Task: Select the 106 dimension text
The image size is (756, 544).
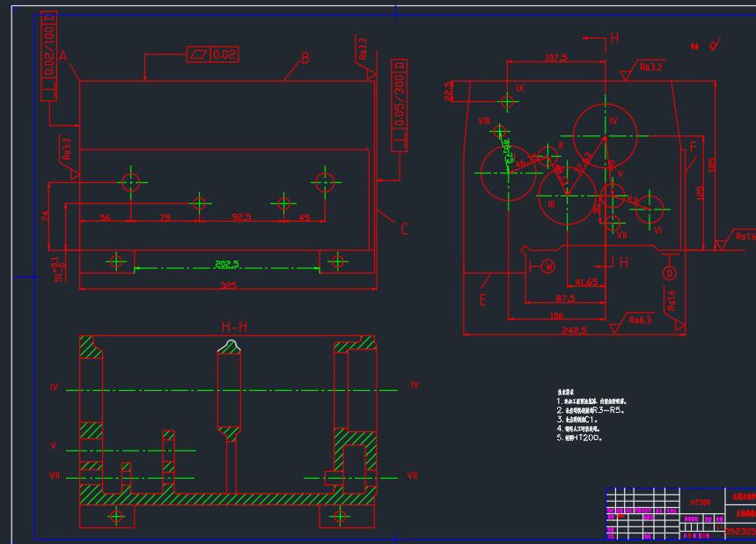Action: (556, 315)
